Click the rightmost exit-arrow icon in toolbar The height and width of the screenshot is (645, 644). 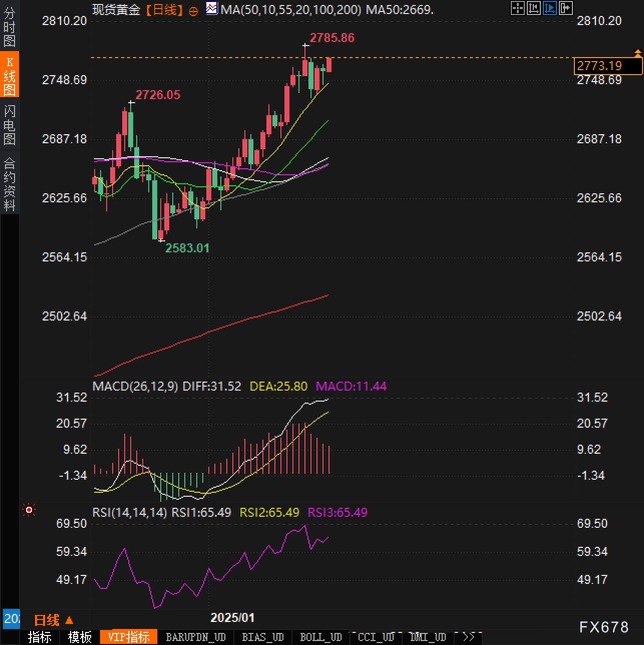pyautogui.click(x=565, y=8)
